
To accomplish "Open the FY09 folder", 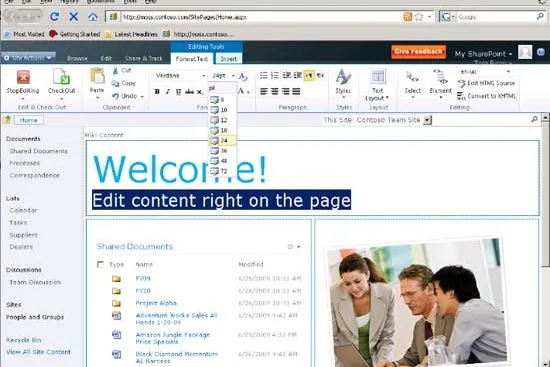I will (143, 279).
